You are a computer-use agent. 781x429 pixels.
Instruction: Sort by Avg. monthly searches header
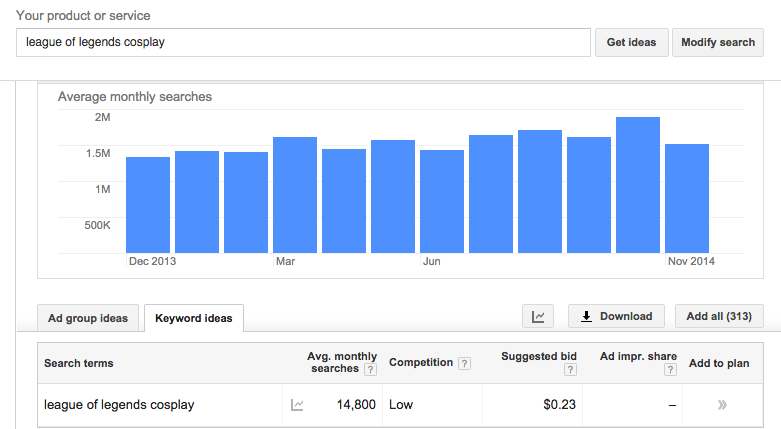click(x=342, y=362)
